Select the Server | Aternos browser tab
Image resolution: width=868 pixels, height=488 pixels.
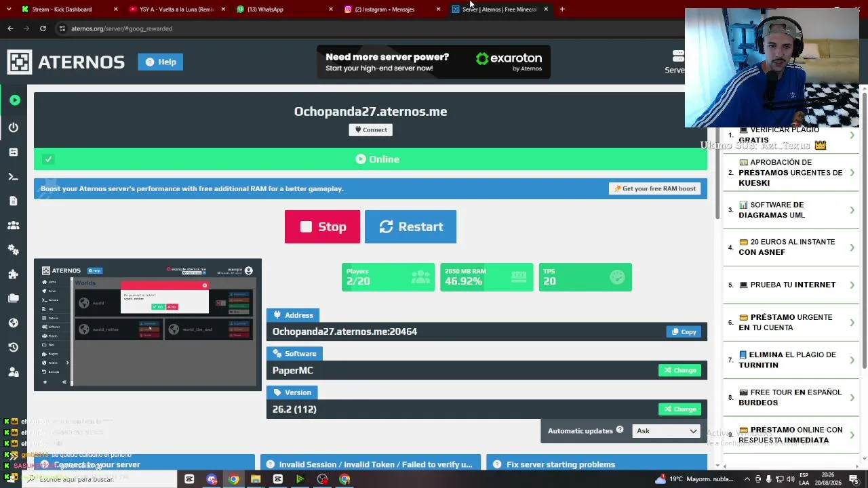499,9
